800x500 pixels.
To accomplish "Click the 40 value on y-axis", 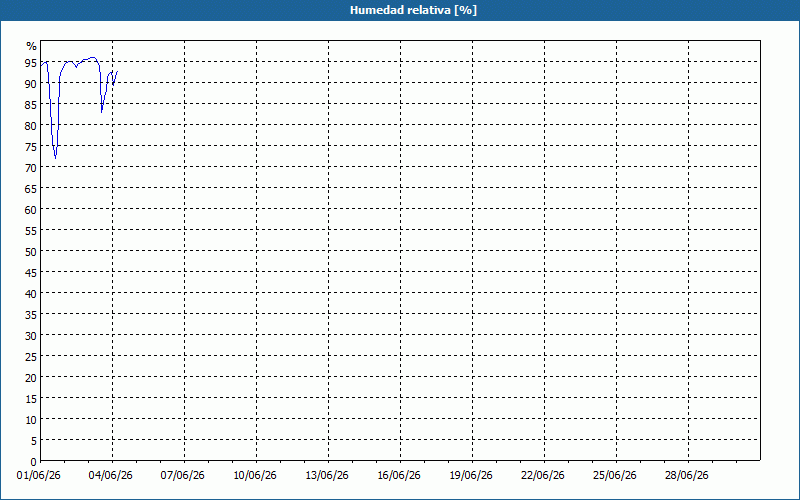I will (x=31, y=294).
